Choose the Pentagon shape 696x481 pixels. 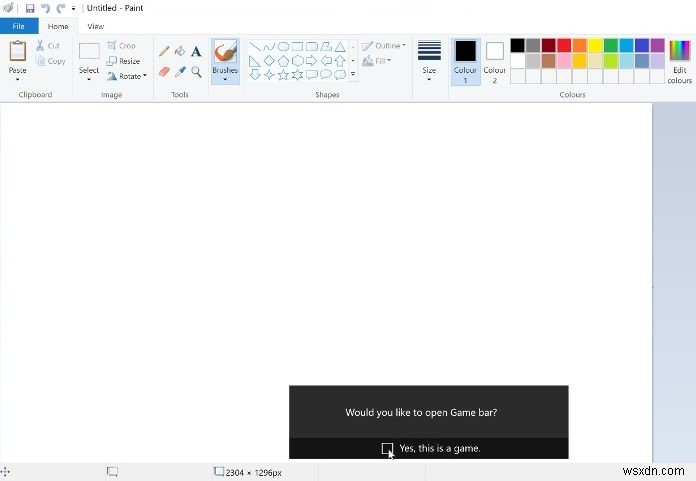(283, 60)
